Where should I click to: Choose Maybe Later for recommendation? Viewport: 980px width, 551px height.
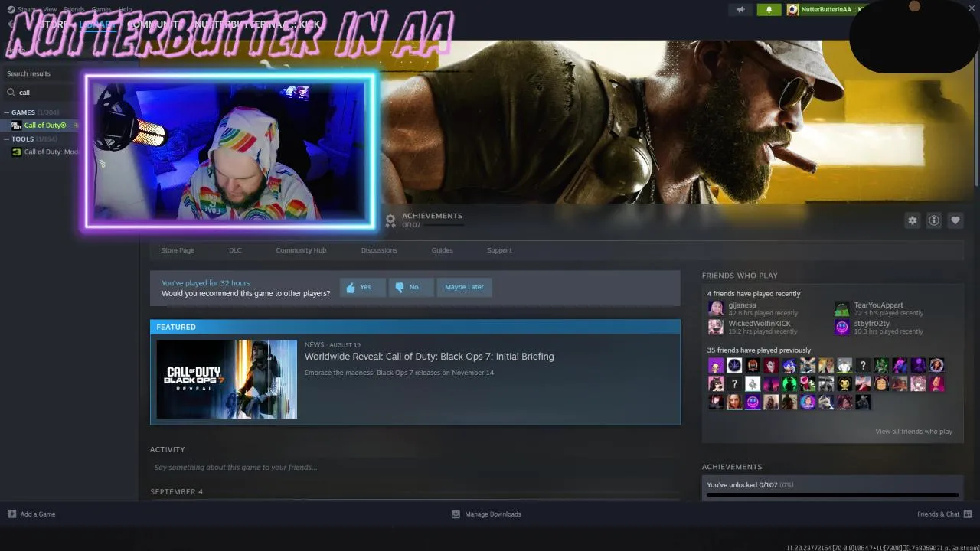464,287
